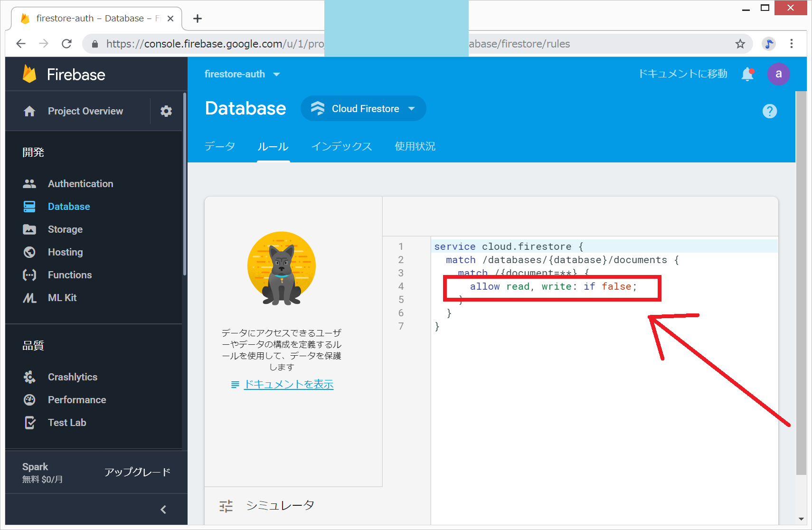Click the help question mark icon

[x=770, y=111]
